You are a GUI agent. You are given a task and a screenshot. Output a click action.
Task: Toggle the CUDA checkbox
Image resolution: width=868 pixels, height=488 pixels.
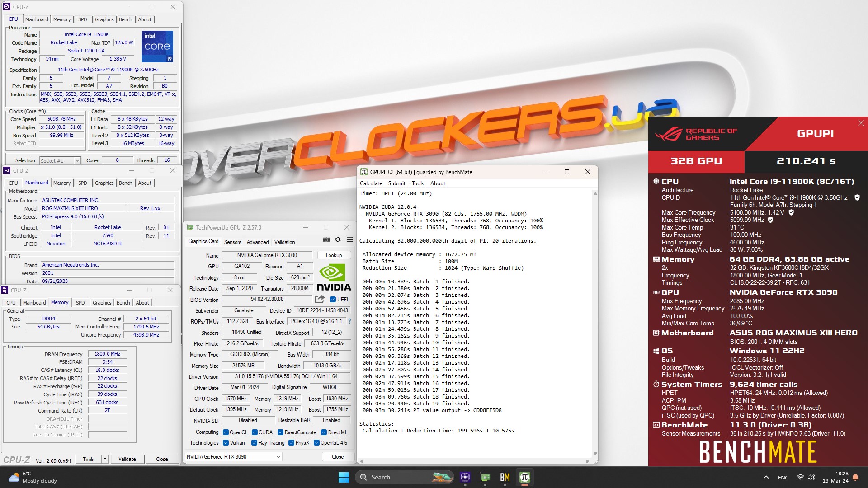pos(255,432)
